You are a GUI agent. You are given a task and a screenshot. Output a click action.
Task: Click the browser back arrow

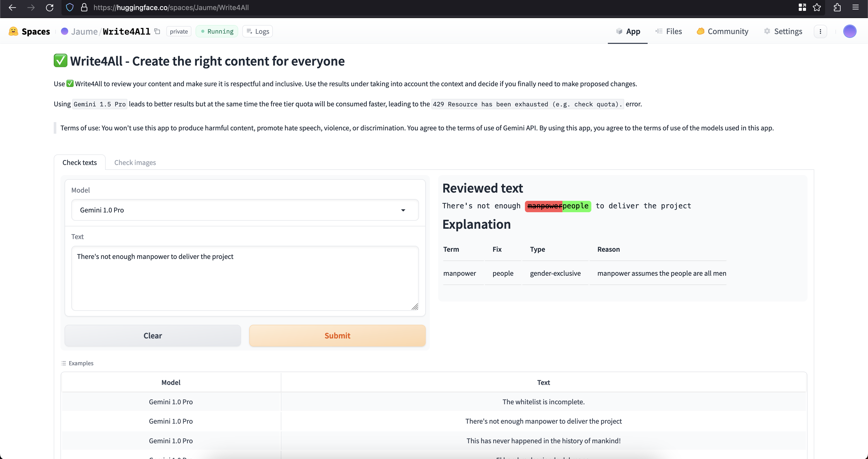[12, 7]
